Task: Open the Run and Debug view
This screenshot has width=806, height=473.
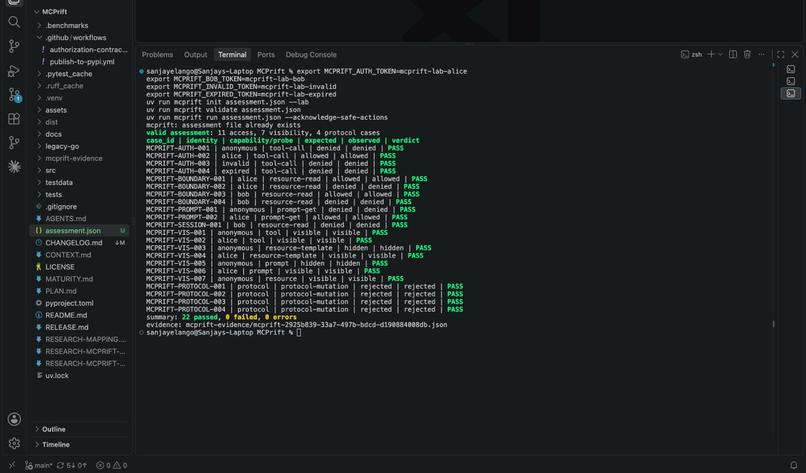Action: pos(14,70)
